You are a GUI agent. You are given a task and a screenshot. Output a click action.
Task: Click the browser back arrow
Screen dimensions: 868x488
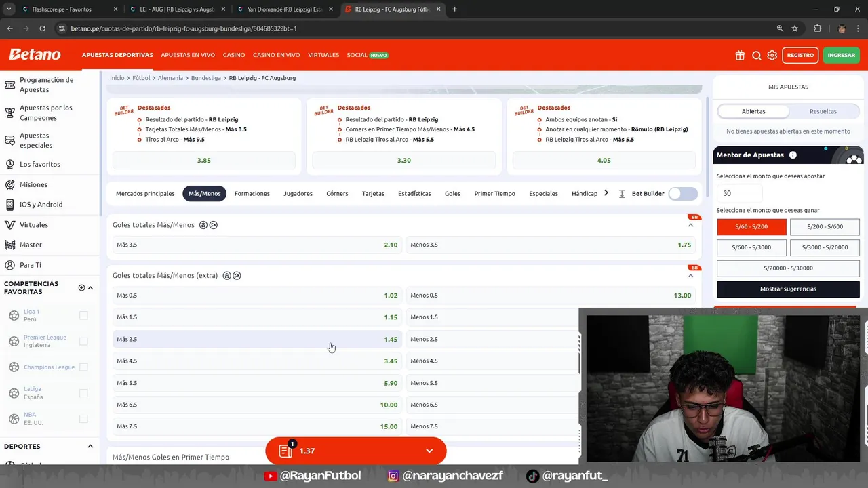click(x=9, y=28)
